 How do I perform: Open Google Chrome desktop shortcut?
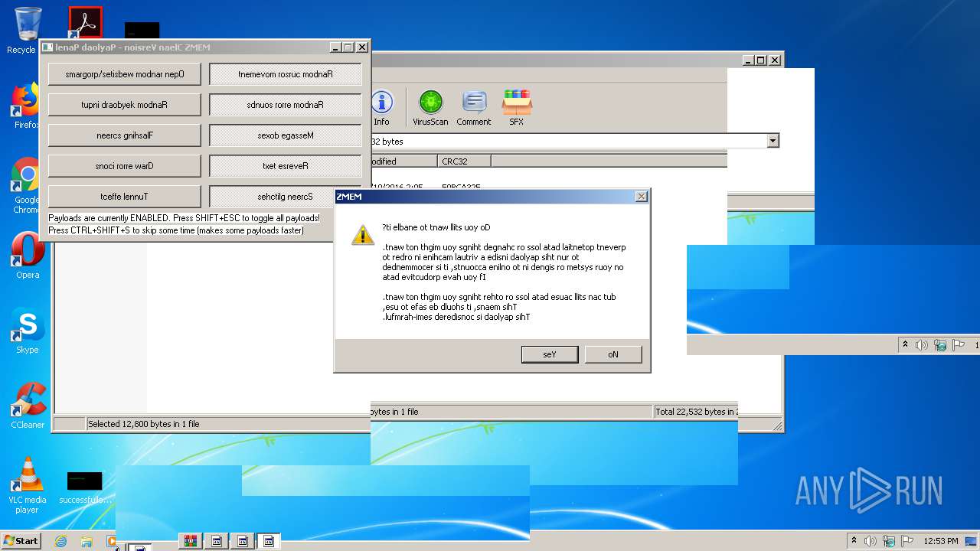click(x=26, y=186)
